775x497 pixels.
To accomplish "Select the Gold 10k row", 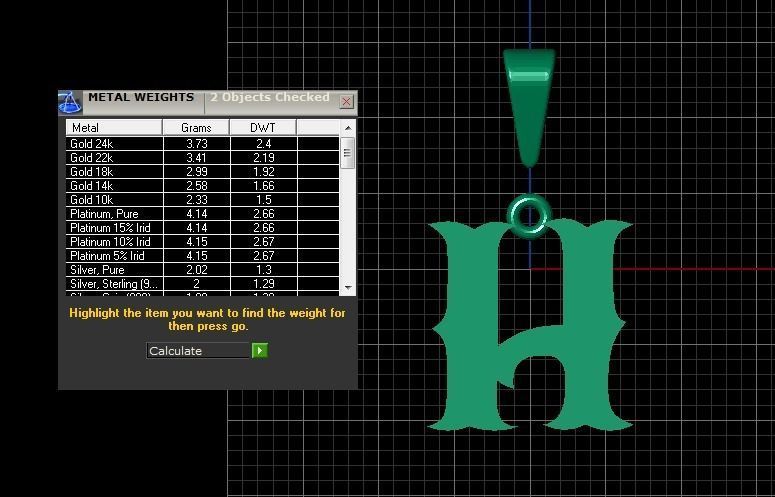I will coord(203,200).
